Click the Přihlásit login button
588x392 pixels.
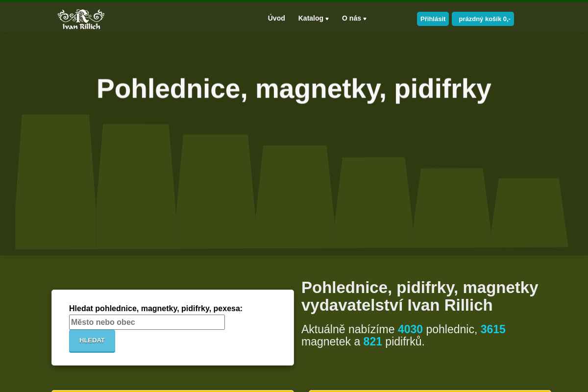[x=433, y=18]
